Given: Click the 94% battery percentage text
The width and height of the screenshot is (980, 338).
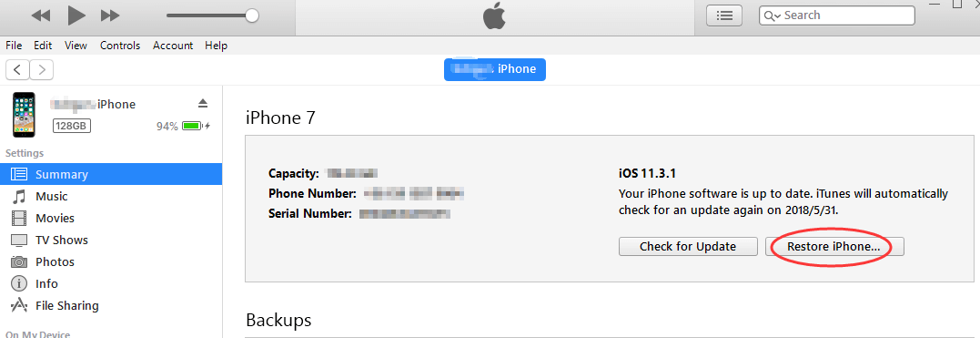Looking at the screenshot, I should point(167,127).
